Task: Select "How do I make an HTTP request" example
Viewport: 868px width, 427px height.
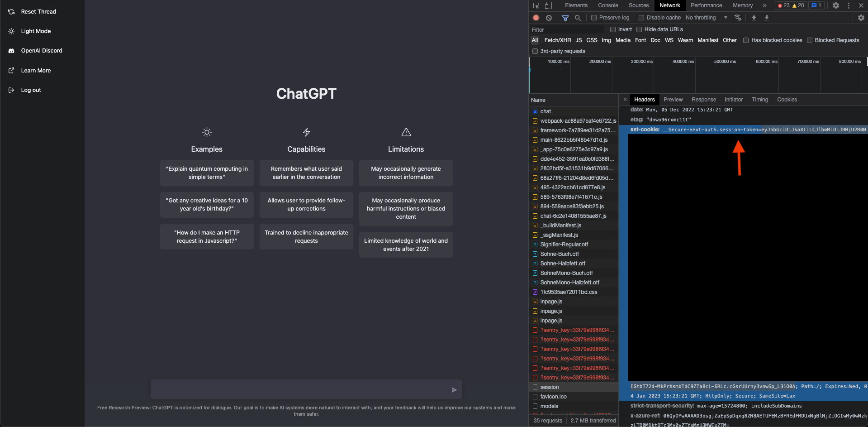Action: point(207,237)
